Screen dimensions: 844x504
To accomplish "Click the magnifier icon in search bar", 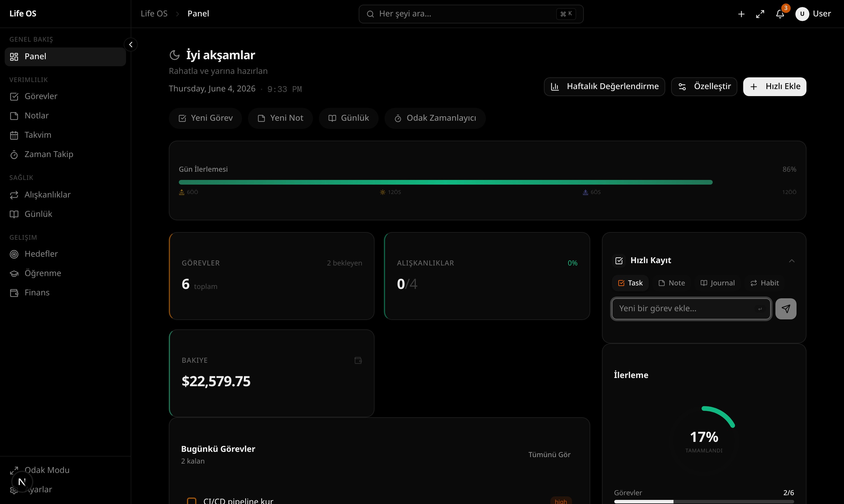I will coord(370,14).
